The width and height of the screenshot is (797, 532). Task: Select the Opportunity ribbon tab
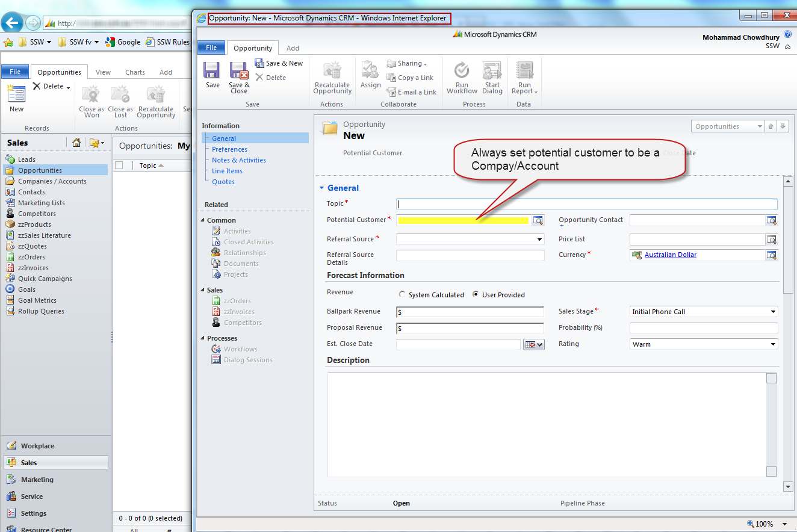(253, 48)
